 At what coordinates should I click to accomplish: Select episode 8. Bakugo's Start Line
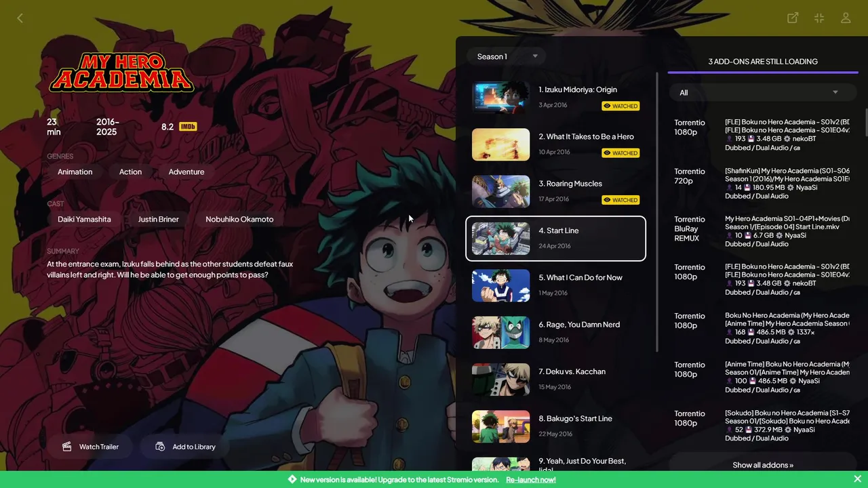556,426
